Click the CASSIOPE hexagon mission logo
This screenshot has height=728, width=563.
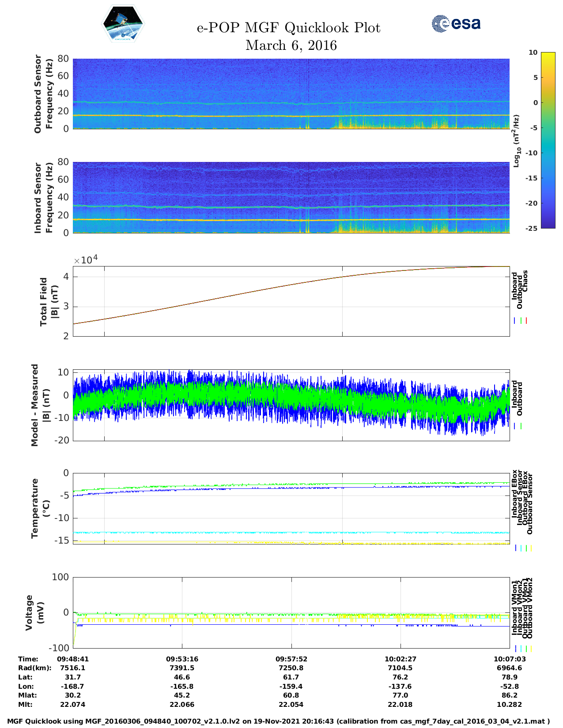(x=123, y=24)
